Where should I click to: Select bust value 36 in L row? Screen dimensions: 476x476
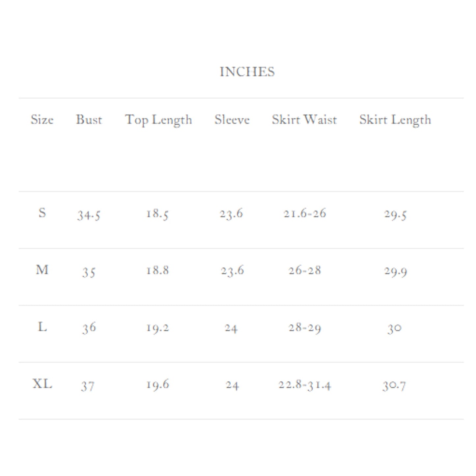tap(89, 328)
